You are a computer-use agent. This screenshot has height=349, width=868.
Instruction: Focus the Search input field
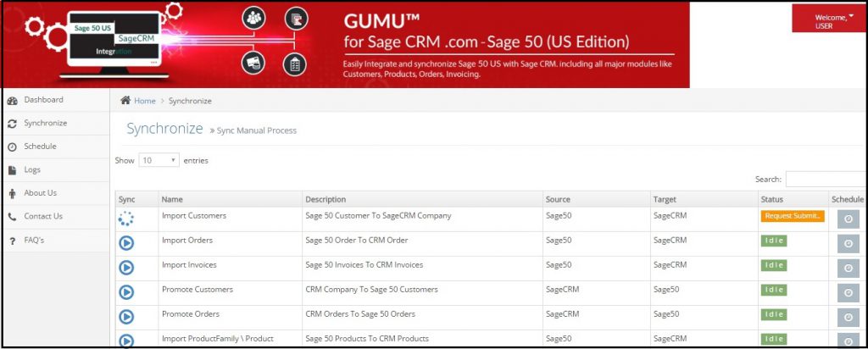[826, 180]
